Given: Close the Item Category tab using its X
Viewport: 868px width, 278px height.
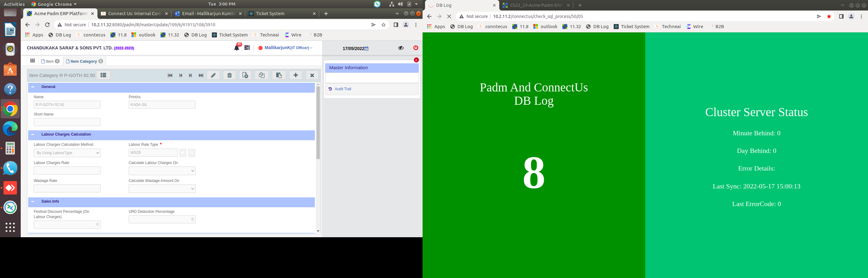Looking at the screenshot, I should coord(101,61).
